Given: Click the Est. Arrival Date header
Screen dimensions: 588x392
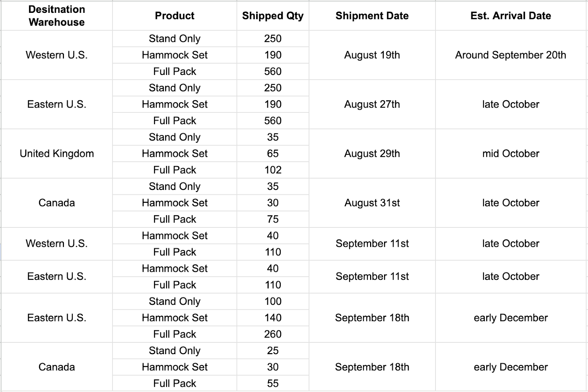Looking at the screenshot, I should click(x=510, y=16).
